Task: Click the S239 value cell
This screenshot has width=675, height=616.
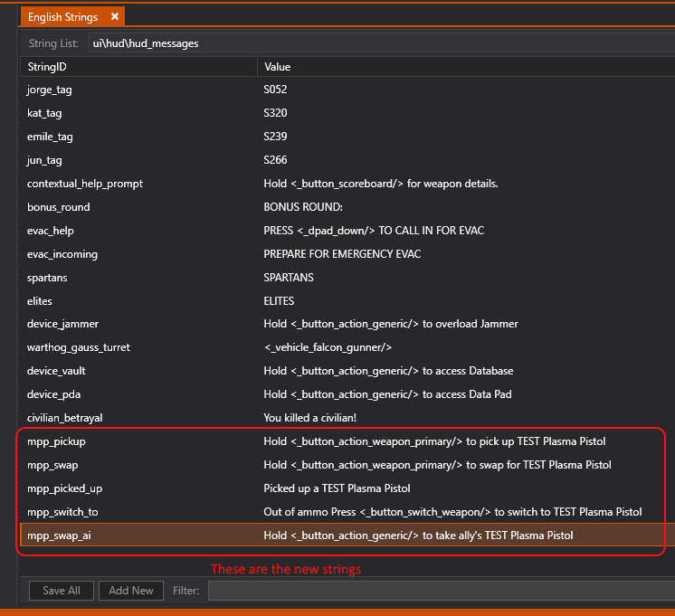Action: [x=275, y=137]
